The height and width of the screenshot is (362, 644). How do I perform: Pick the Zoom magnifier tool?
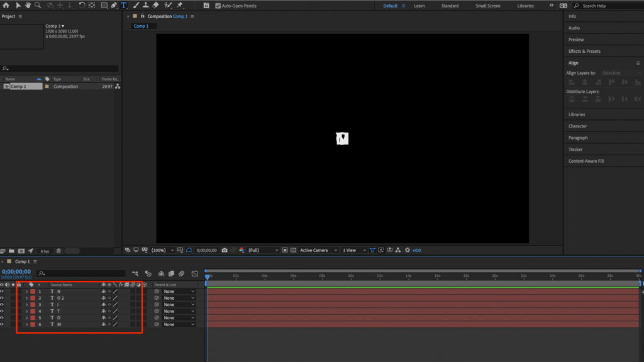tap(38, 5)
